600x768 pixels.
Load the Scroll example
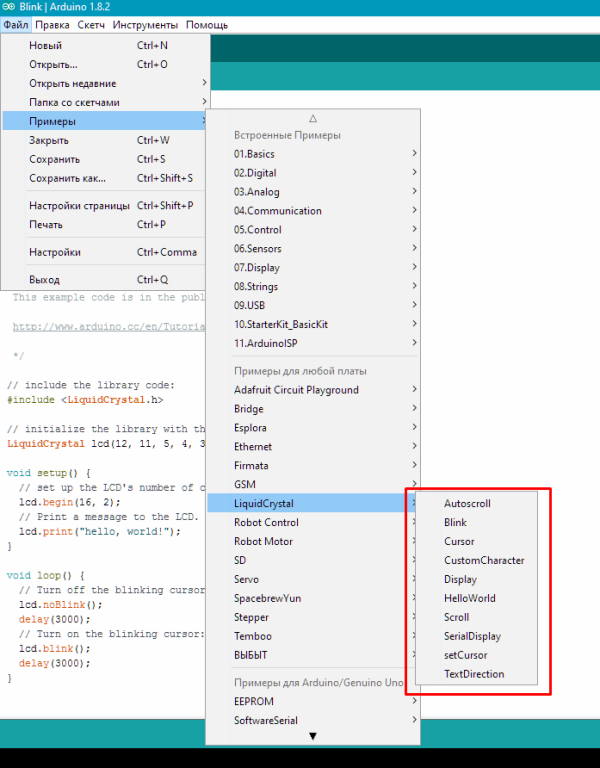[x=476, y=617]
